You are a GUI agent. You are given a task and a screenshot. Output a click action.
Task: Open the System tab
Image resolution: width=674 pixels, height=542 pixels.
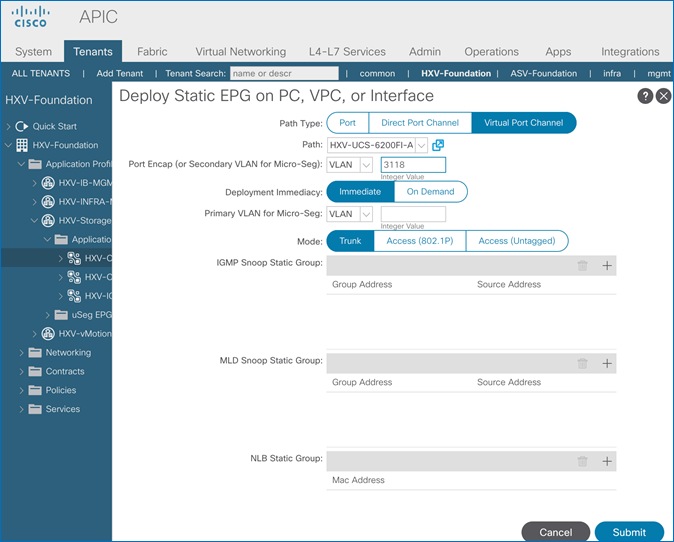pyautogui.click(x=33, y=52)
